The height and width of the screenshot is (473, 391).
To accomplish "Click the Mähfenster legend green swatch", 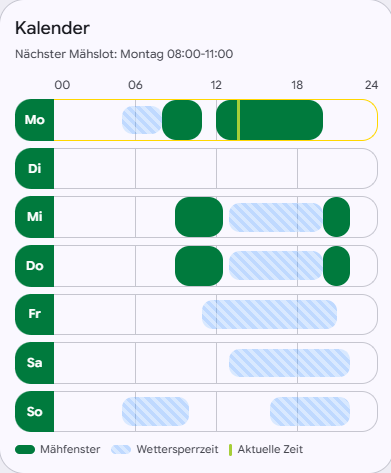I will pyautogui.click(x=25, y=449).
